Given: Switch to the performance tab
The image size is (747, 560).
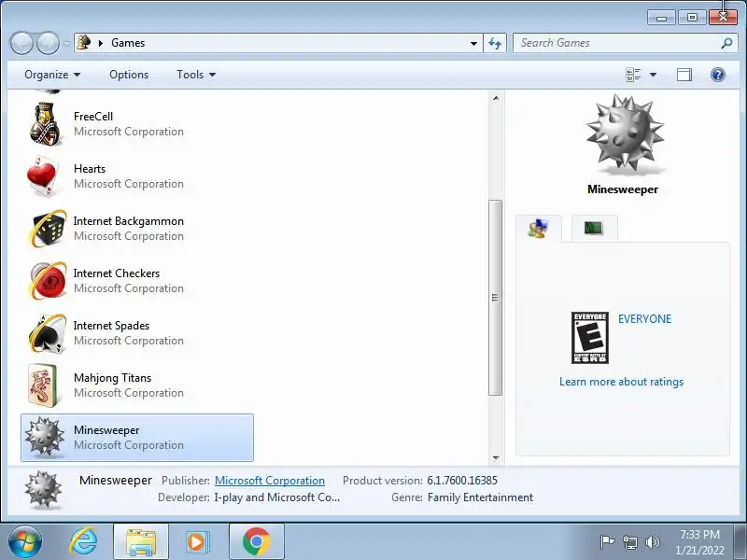Looking at the screenshot, I should pos(594,229).
